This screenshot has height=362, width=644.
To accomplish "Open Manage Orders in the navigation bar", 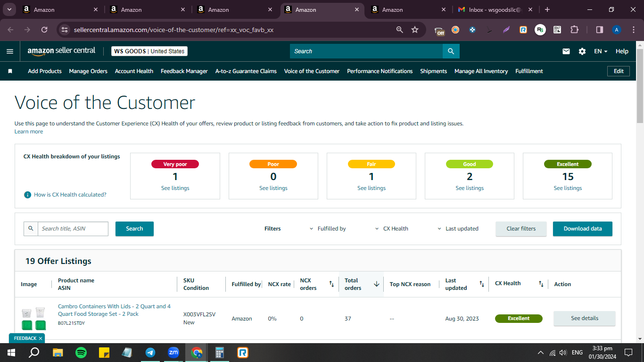I will point(88,71).
